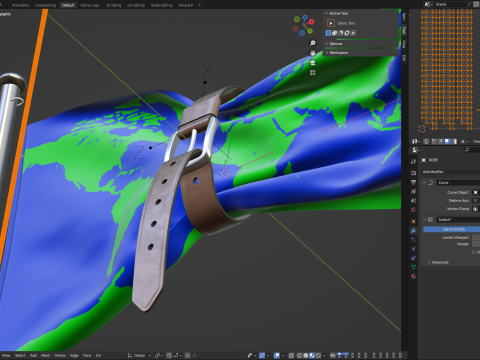Open Object Data green triangle tab icon
Screen dimensions: 480x360
(413, 267)
